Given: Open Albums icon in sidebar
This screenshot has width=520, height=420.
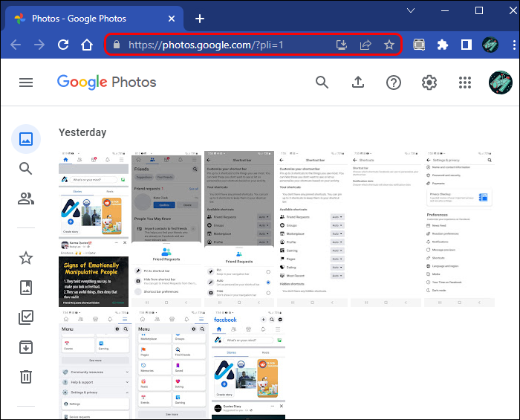Looking at the screenshot, I should 26,288.
